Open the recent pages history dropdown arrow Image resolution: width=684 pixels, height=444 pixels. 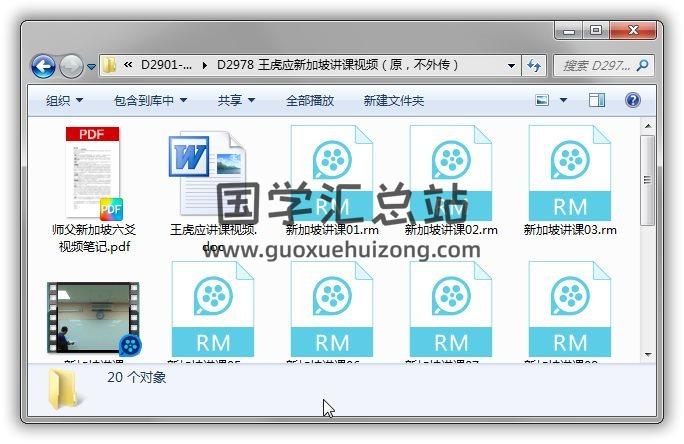[x=91, y=67]
